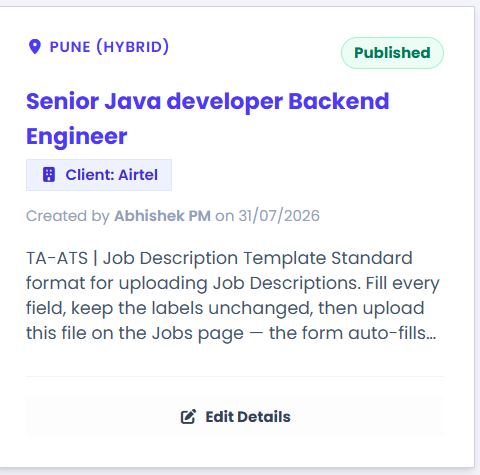Select the Published status badge
The width and height of the screenshot is (480, 475).
click(392, 53)
